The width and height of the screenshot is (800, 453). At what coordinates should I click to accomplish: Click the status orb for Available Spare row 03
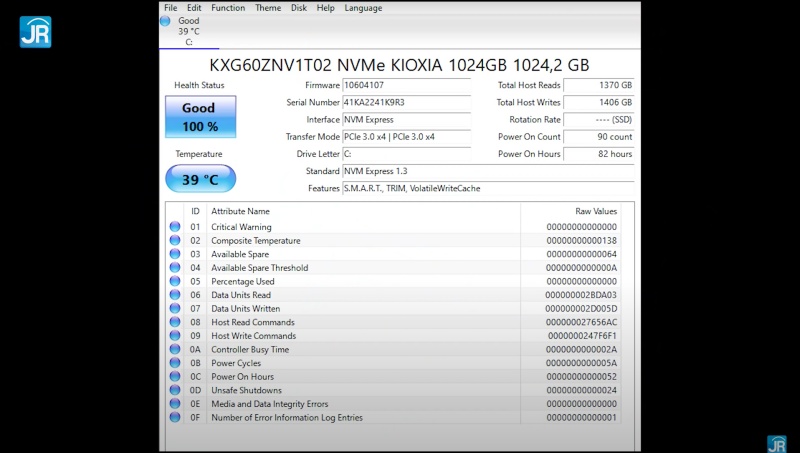coord(175,254)
